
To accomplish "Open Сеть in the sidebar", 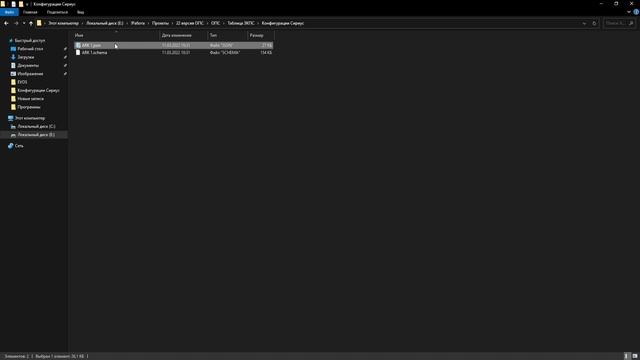I will (x=19, y=146).
